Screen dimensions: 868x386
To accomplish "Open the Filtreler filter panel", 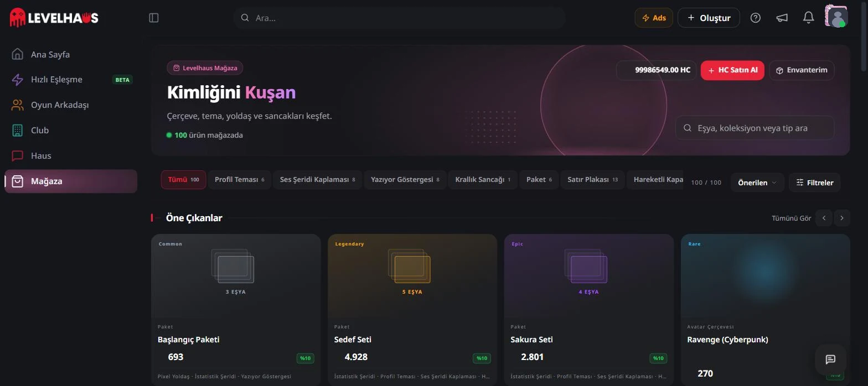I will 815,182.
